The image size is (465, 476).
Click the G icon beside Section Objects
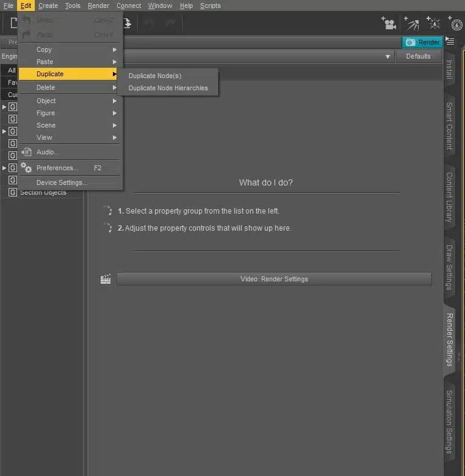13,192
